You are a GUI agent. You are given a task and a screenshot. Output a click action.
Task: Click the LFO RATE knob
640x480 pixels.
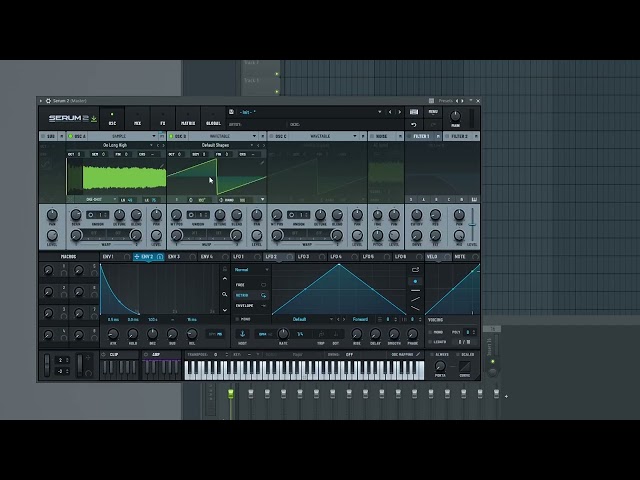pos(282,334)
